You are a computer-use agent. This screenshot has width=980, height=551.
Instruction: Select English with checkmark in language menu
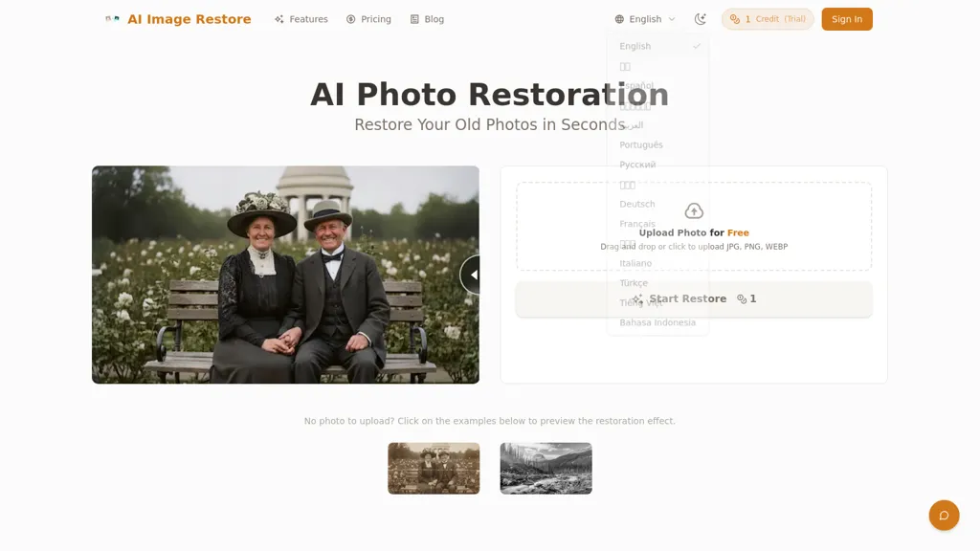click(658, 46)
